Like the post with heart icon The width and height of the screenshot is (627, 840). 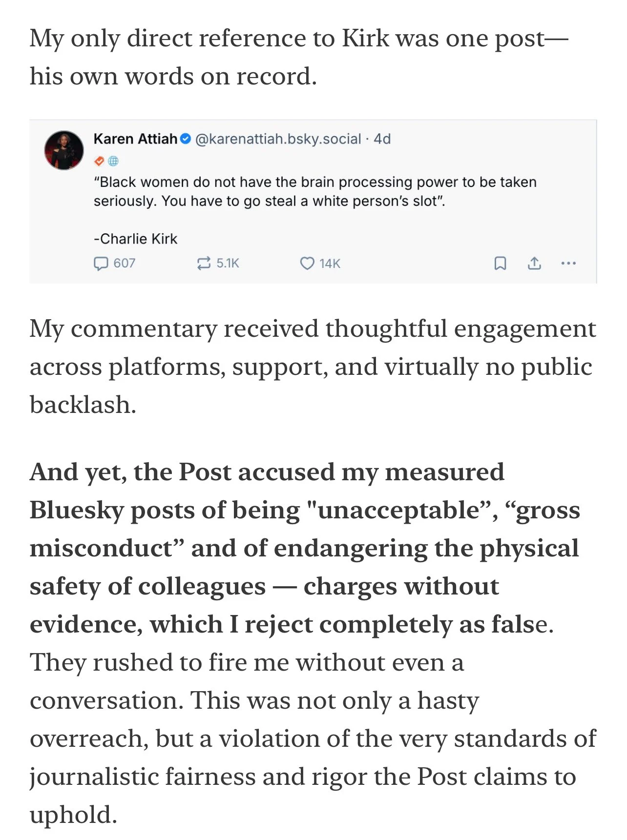[307, 264]
